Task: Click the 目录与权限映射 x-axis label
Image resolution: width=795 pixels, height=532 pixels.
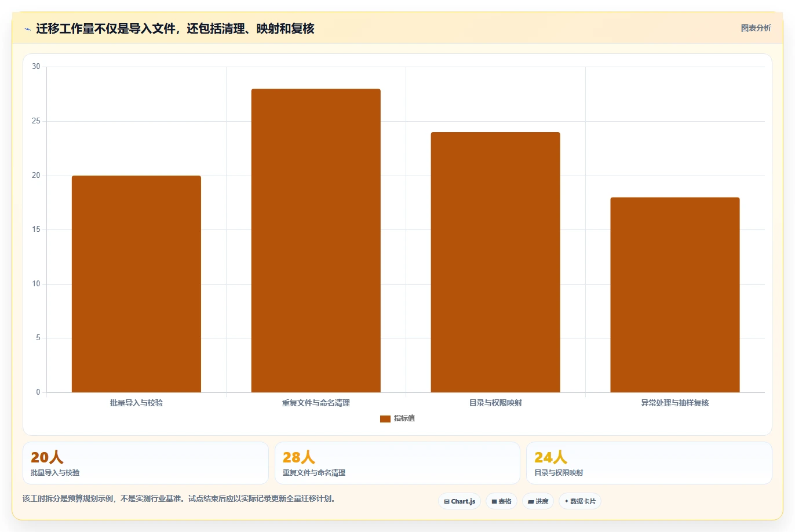Action: [495, 403]
